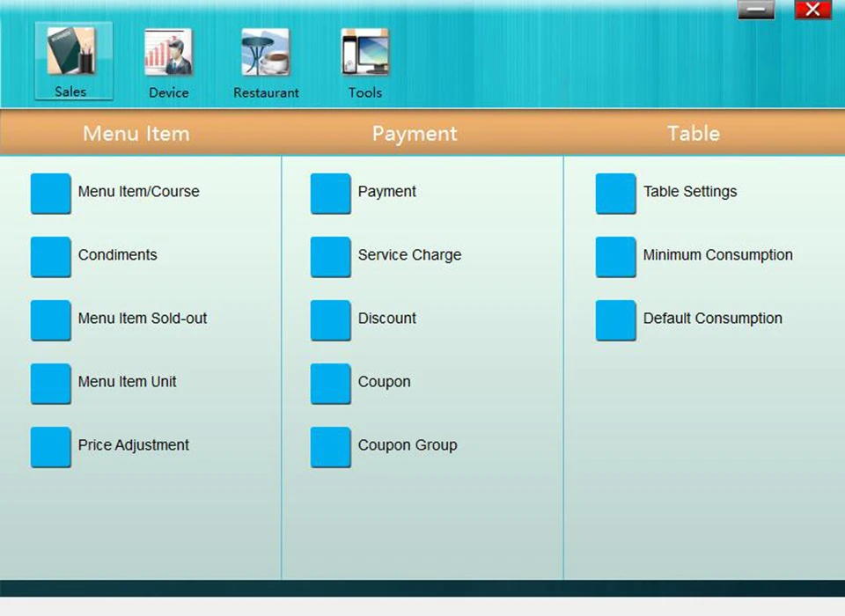Click the "Payment" entry text in the list
The width and height of the screenshot is (845, 616).
click(x=387, y=191)
